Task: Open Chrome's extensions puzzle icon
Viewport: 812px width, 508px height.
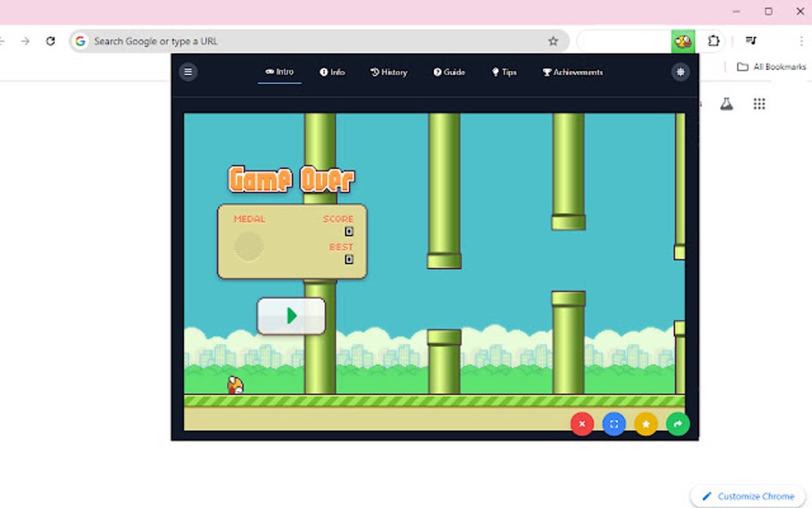Action: [x=713, y=41]
